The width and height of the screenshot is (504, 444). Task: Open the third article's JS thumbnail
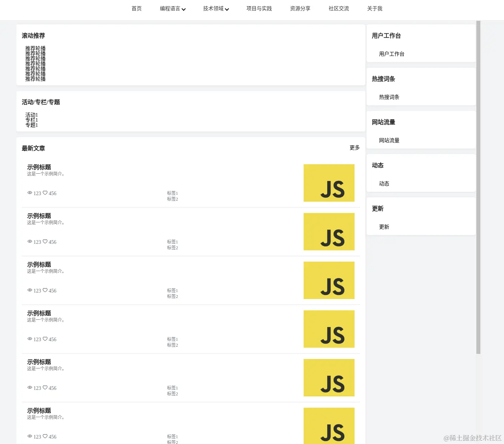tap(329, 280)
